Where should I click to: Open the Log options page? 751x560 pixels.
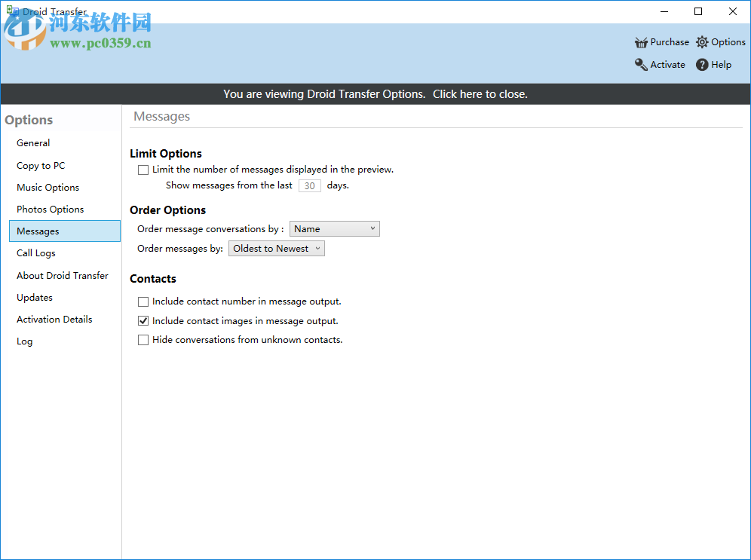[x=24, y=341]
